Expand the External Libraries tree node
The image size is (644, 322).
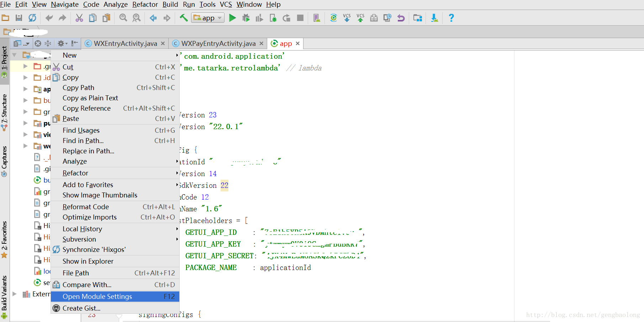click(x=15, y=294)
